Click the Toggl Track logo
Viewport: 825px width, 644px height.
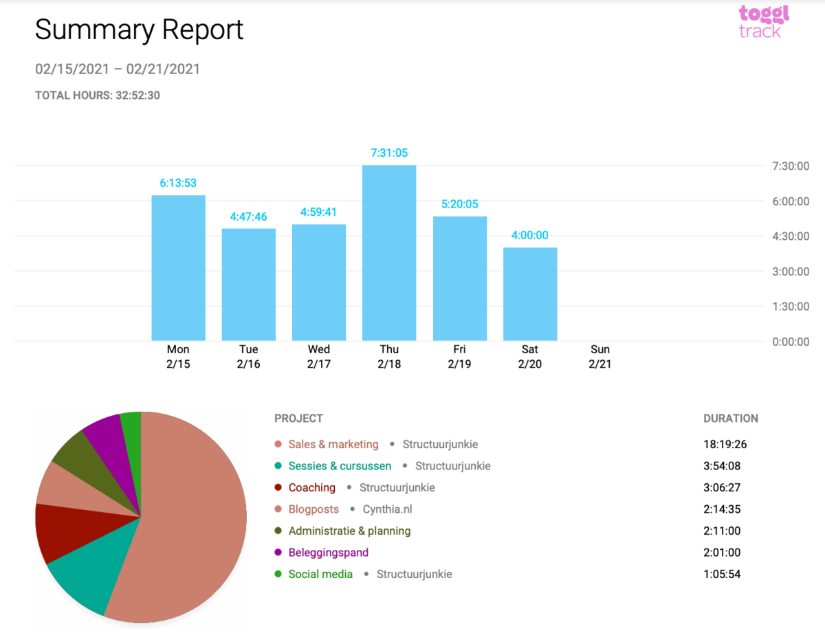[763, 22]
